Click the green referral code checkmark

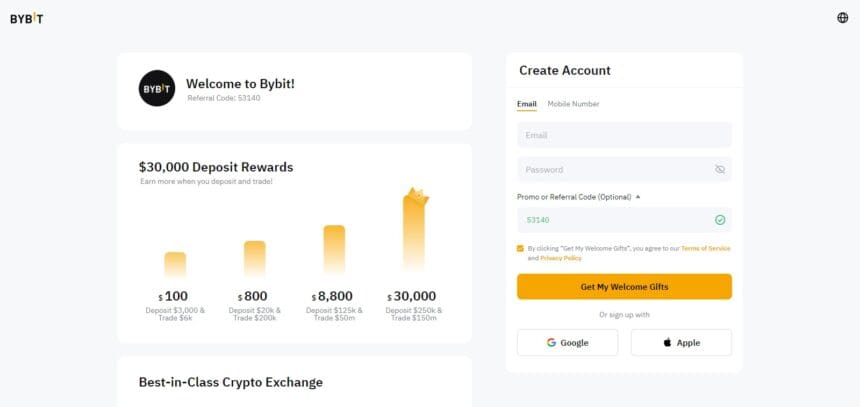[720, 220]
